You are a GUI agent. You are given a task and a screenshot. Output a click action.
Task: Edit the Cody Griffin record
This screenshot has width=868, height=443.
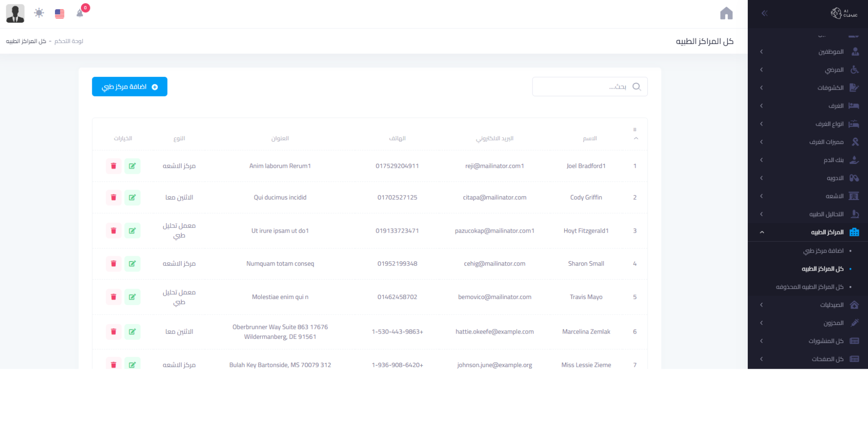tap(132, 197)
